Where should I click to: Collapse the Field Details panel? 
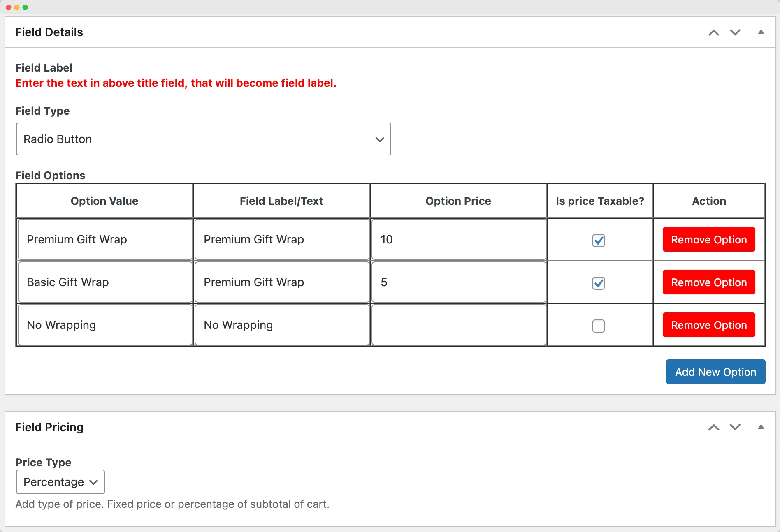click(761, 32)
